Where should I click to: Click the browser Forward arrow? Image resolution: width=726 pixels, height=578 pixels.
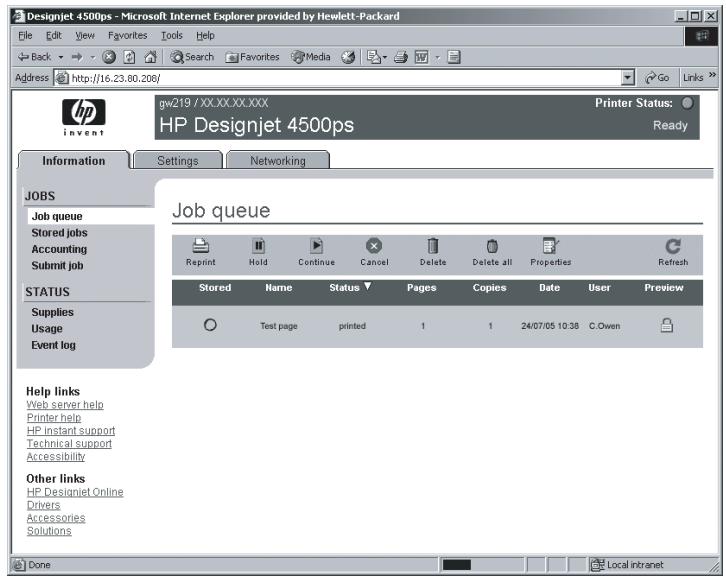click(x=77, y=57)
